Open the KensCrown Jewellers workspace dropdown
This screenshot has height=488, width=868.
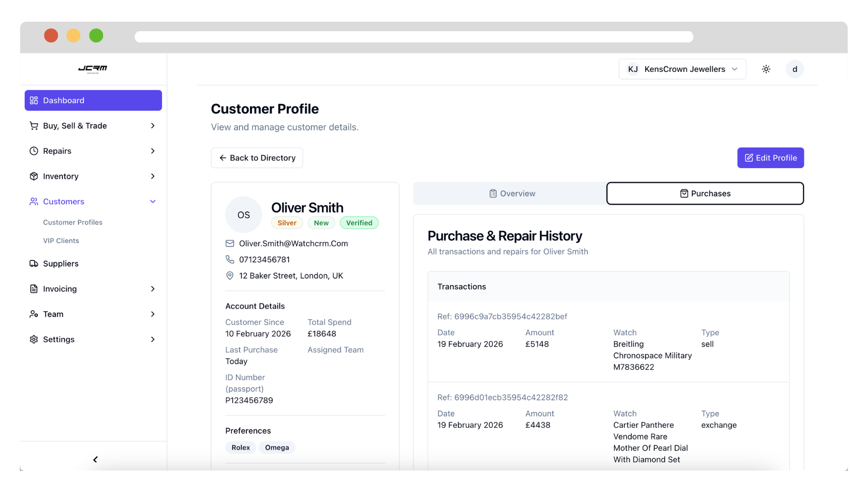click(x=682, y=69)
